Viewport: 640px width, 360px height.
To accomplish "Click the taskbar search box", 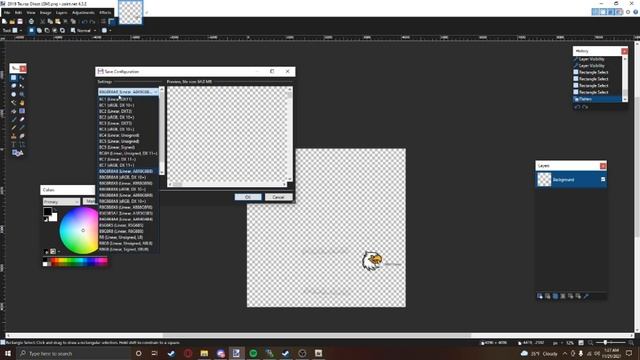I will tap(73, 353).
